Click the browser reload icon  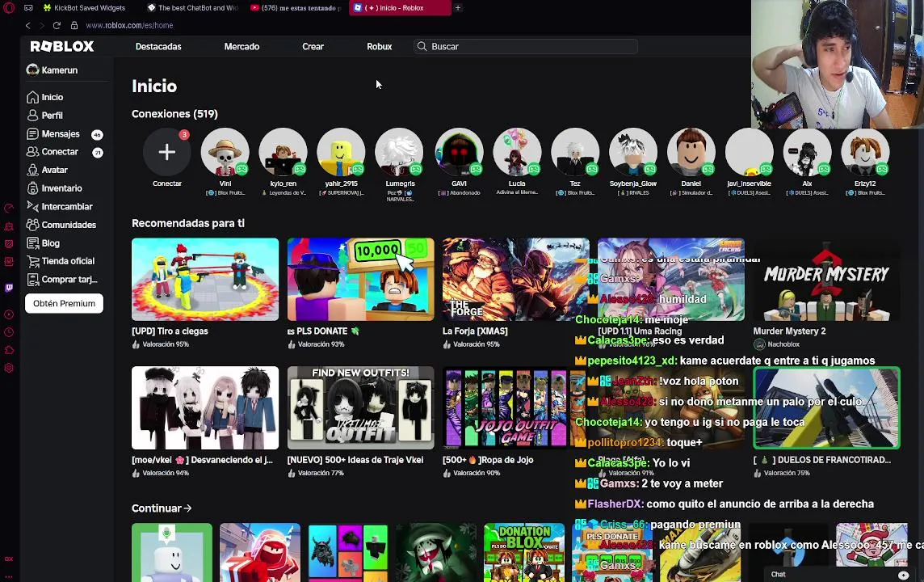click(x=57, y=25)
